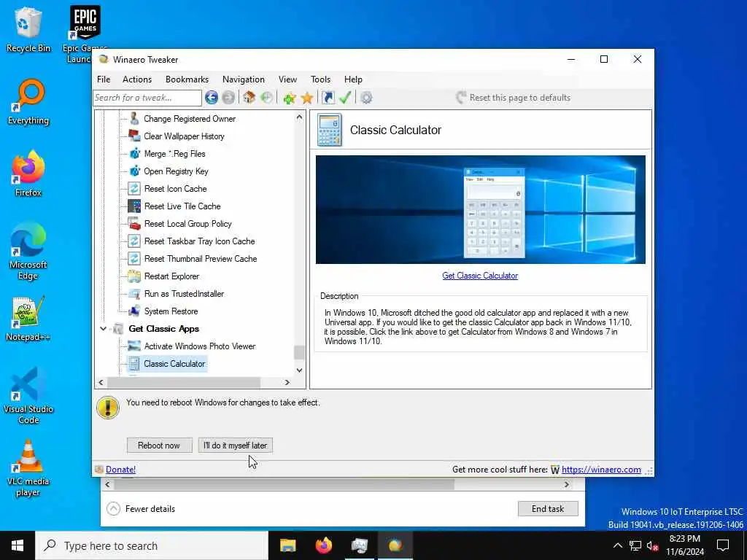747x560 pixels.
Task: Click the tree panel scroll-down arrow
Action: tap(299, 370)
